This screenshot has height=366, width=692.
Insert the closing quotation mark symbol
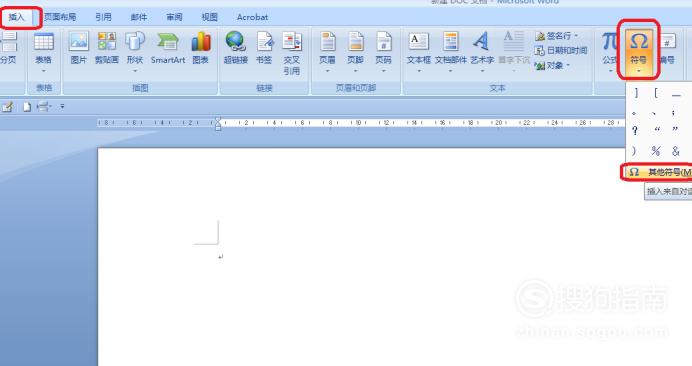(x=675, y=130)
